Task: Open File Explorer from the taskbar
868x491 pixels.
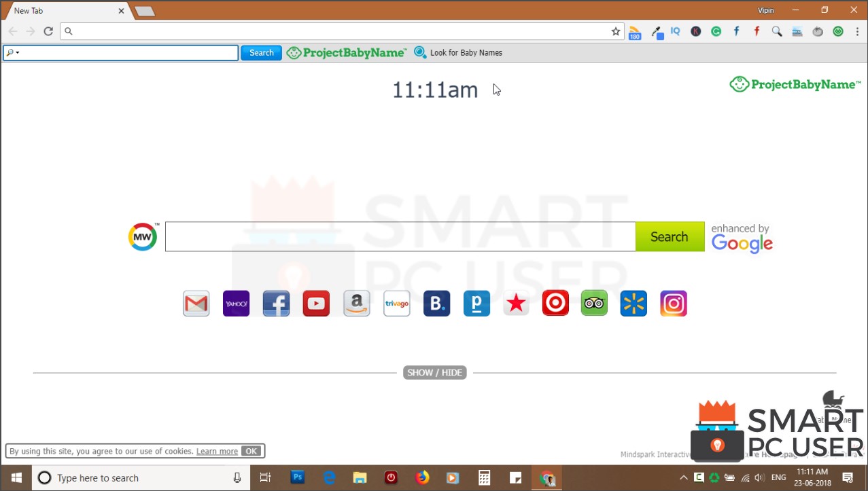Action: click(x=360, y=477)
